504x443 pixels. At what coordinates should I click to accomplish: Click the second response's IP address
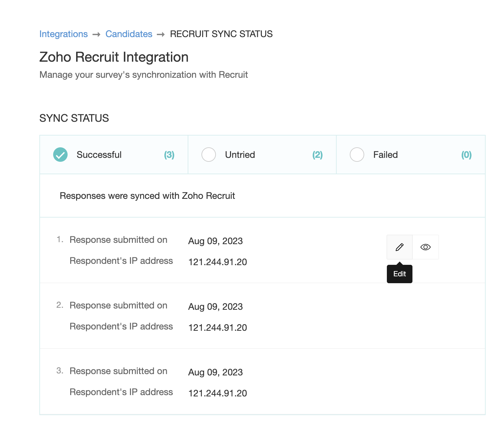click(x=218, y=327)
